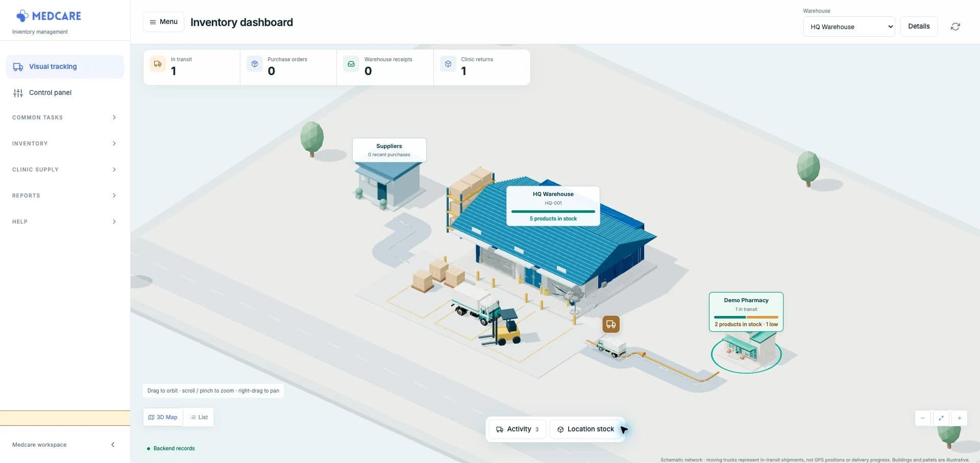The image size is (980, 463).
Task: Expand the Common Tasks section
Action: click(x=64, y=117)
